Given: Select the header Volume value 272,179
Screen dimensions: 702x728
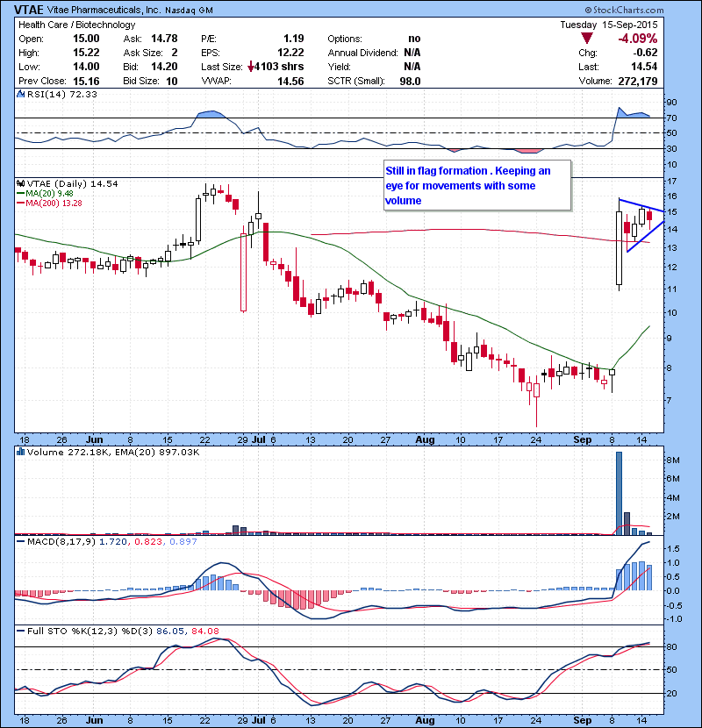Looking at the screenshot, I should click(637, 81).
